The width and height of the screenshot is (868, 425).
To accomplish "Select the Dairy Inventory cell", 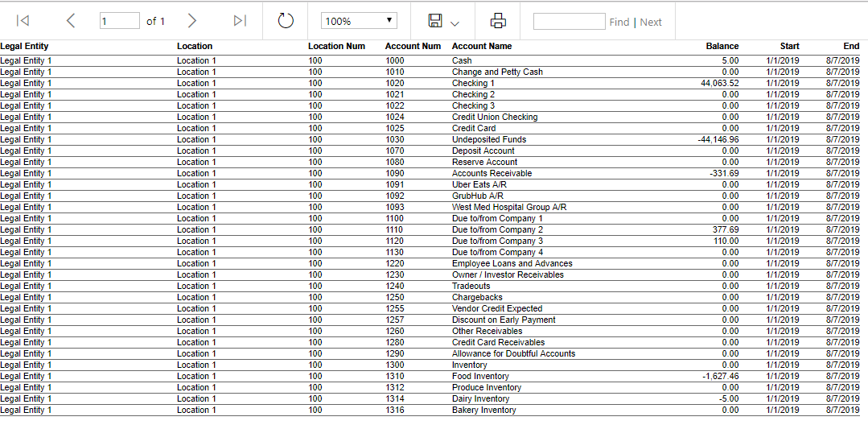I will coord(480,398).
